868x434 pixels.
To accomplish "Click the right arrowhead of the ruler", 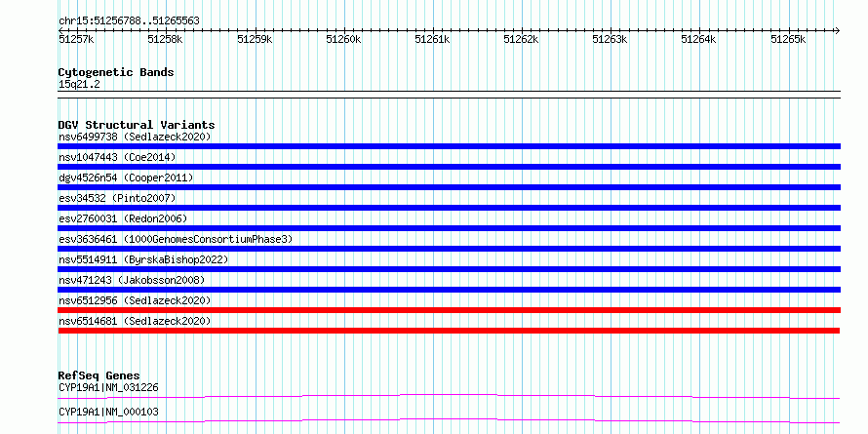I will [x=837, y=30].
